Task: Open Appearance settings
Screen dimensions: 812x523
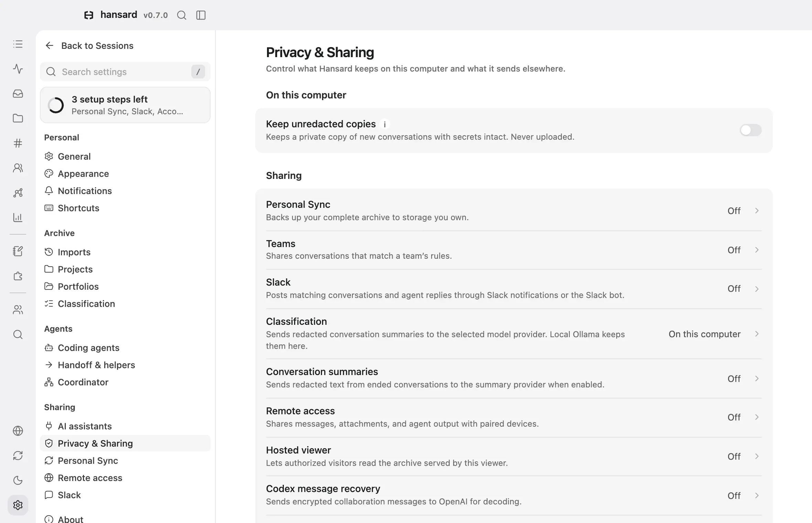Action: coord(125,174)
